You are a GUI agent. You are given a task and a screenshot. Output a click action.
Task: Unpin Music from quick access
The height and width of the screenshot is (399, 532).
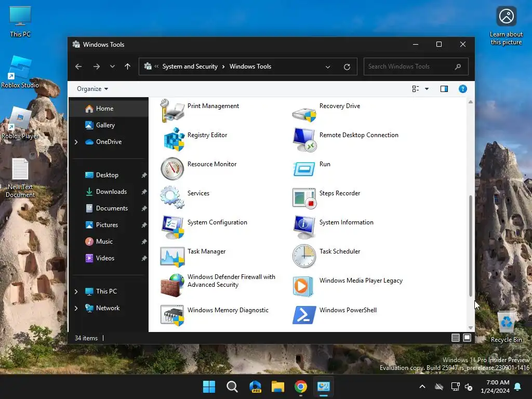[144, 242]
